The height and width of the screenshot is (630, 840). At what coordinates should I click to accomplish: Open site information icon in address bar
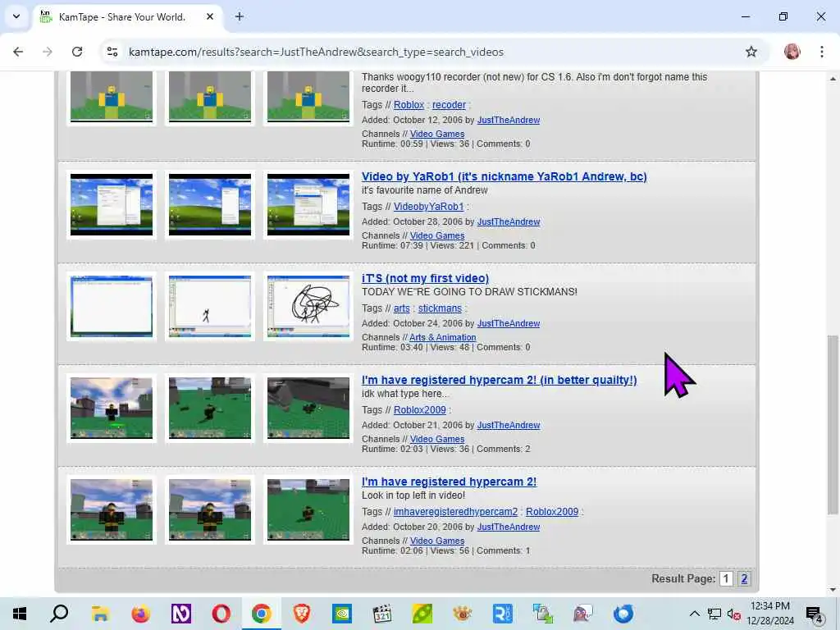pyautogui.click(x=112, y=52)
